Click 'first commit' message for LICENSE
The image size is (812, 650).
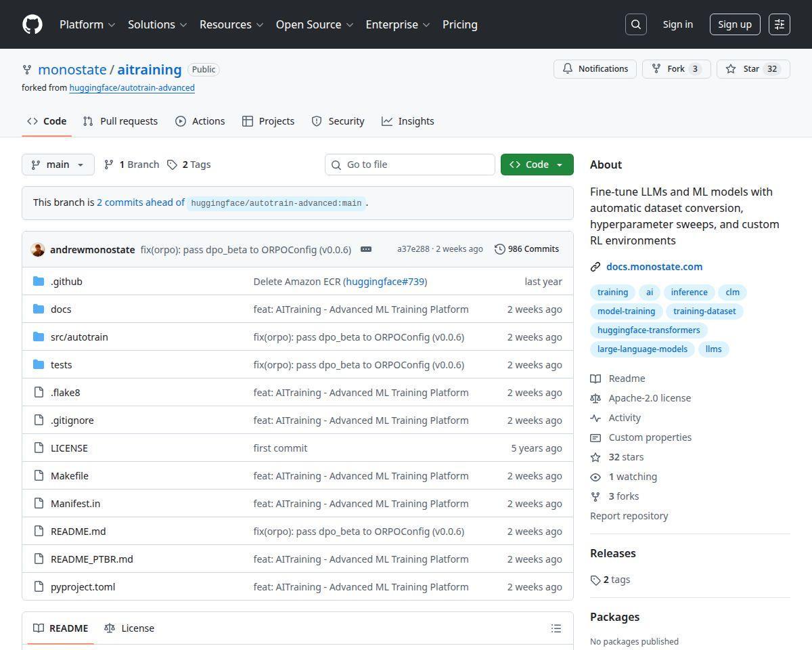[x=280, y=448]
